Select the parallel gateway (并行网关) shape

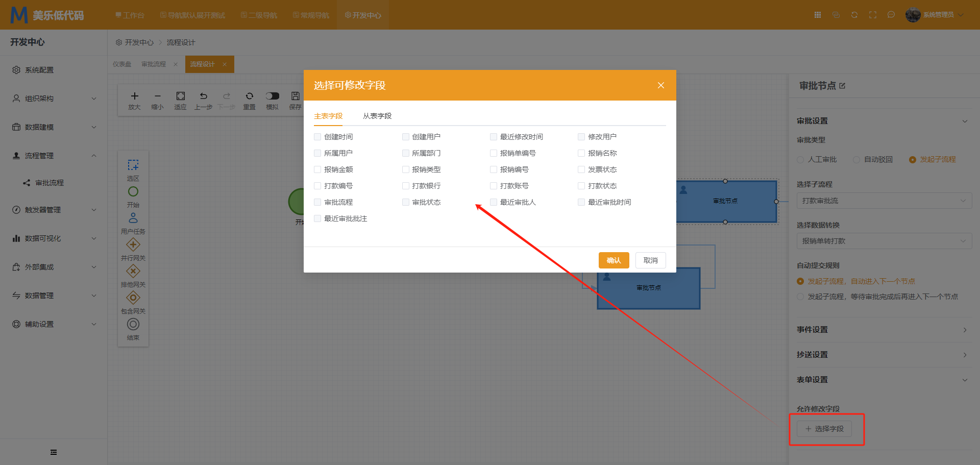pyautogui.click(x=133, y=245)
